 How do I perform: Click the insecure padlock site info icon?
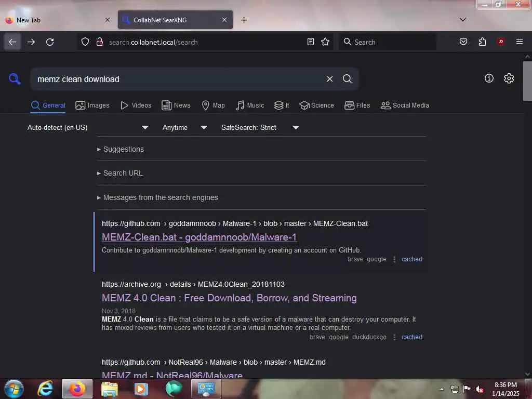(99, 42)
